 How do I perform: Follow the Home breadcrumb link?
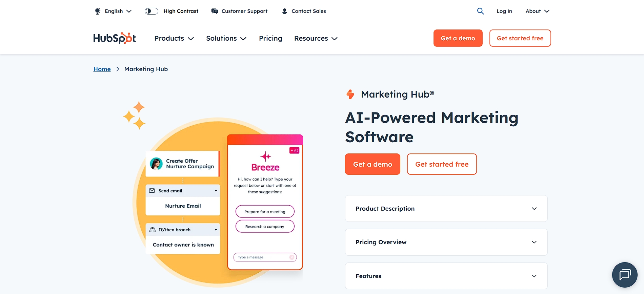(102, 69)
